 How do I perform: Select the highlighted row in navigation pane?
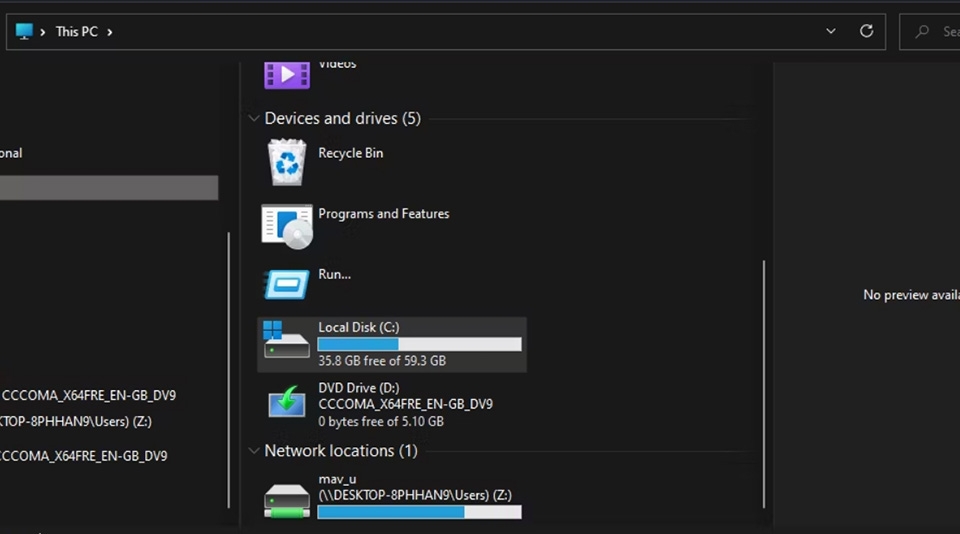(x=109, y=188)
